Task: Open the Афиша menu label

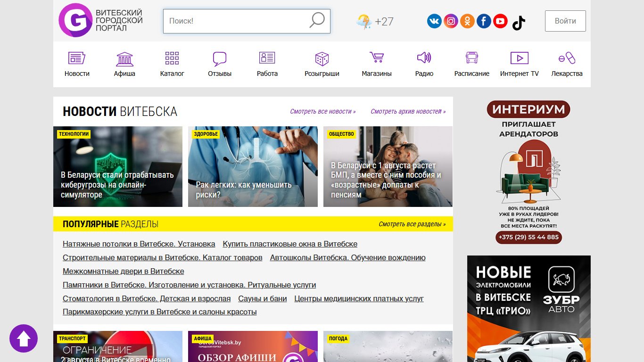Action: click(124, 74)
